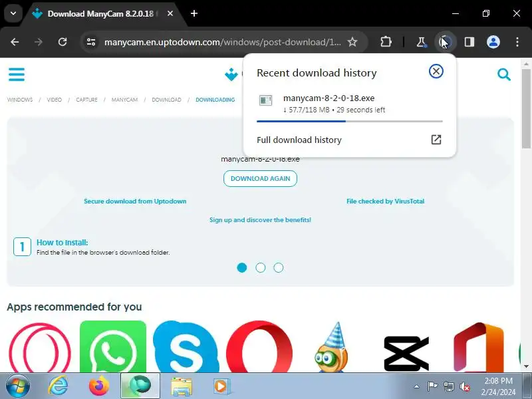Open site information icon in address bar

point(91,42)
